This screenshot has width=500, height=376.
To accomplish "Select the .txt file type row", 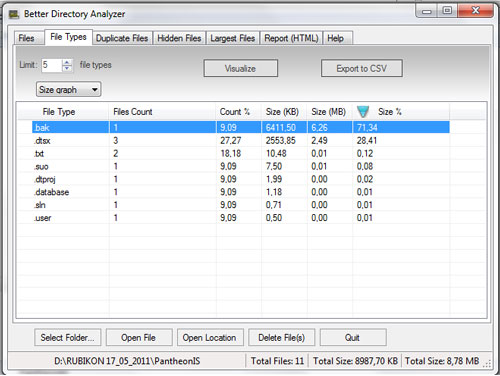I will click(241, 153).
